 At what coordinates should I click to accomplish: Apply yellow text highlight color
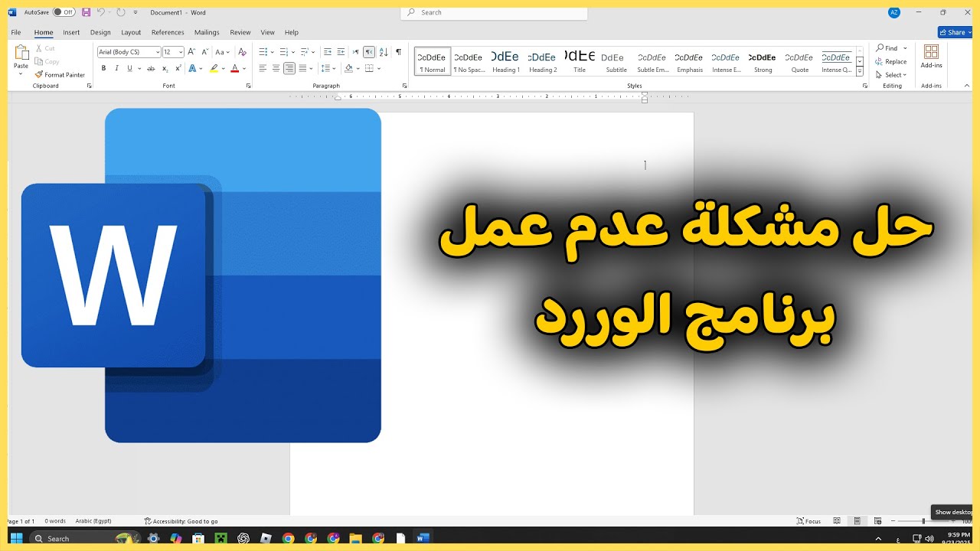point(214,68)
